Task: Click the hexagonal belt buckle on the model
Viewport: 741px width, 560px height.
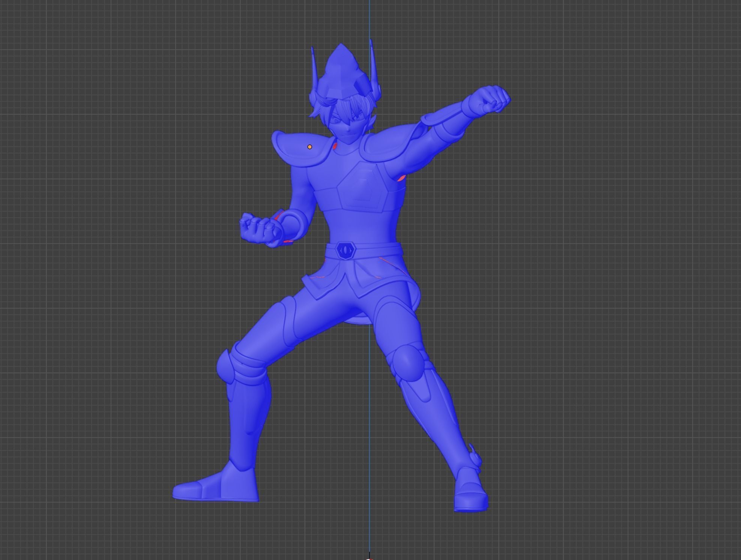Action: (x=345, y=250)
